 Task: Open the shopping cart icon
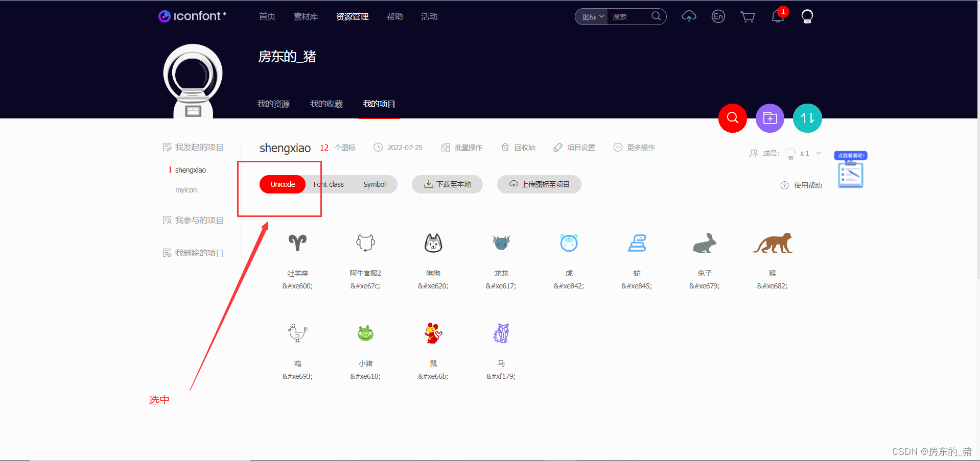click(x=748, y=17)
